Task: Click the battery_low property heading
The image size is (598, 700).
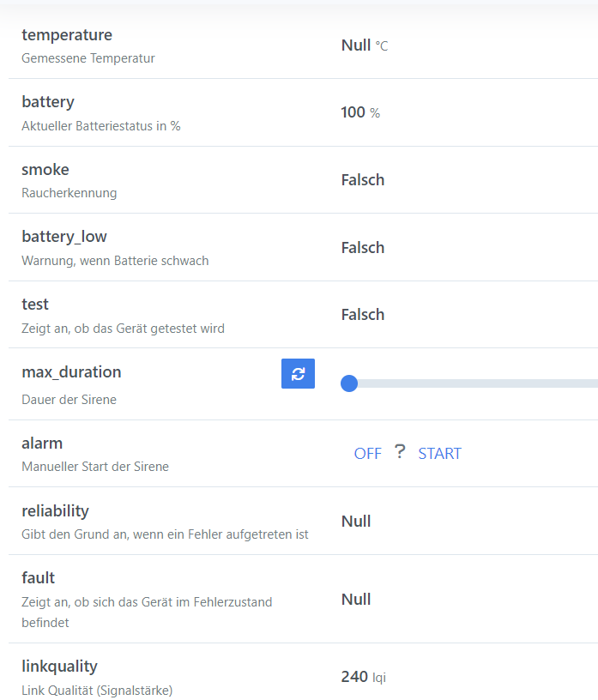Action: pyautogui.click(x=64, y=237)
